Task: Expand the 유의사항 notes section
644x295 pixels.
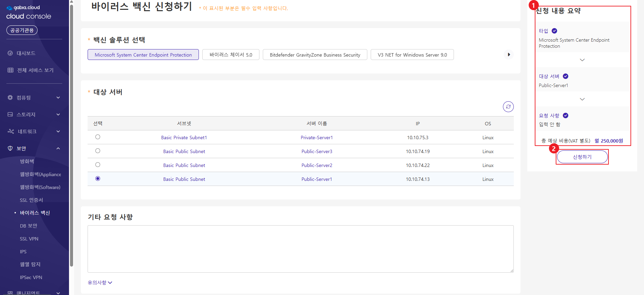Action: point(100,282)
